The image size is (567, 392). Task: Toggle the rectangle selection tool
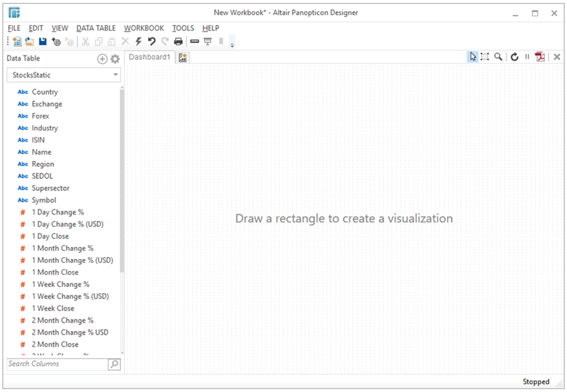click(x=485, y=57)
